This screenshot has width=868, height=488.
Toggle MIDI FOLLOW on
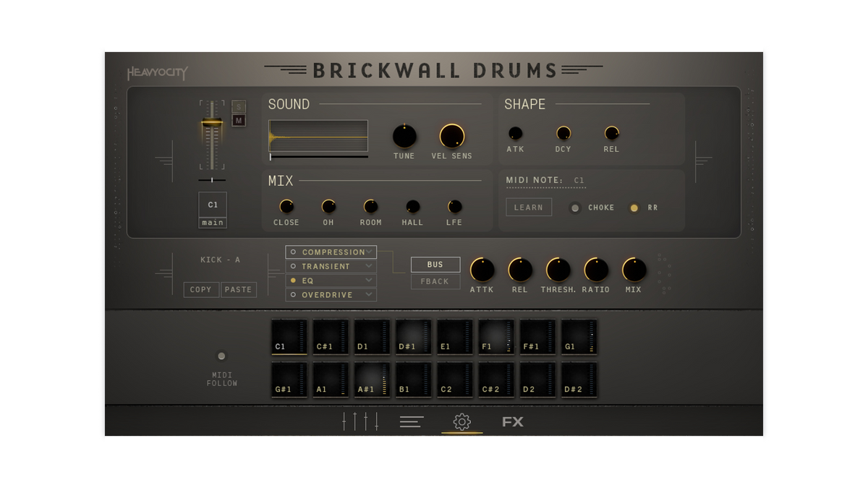pos(221,356)
